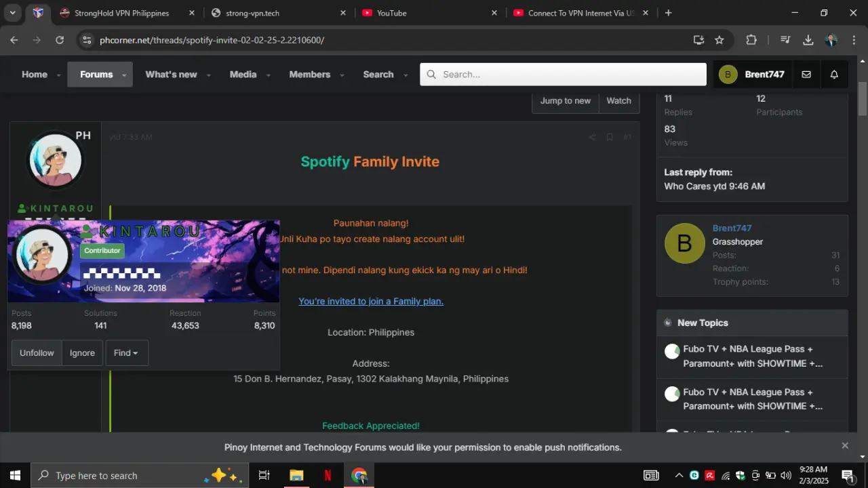The height and width of the screenshot is (488, 868).
Task: Click the KINTAROU avatar in the post
Action: click(56, 161)
